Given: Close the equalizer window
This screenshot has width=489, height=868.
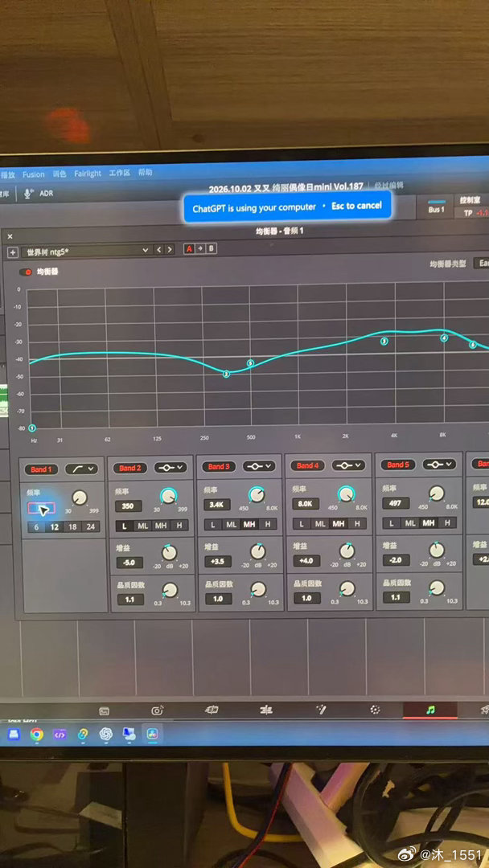Looking at the screenshot, I should coord(10,236).
